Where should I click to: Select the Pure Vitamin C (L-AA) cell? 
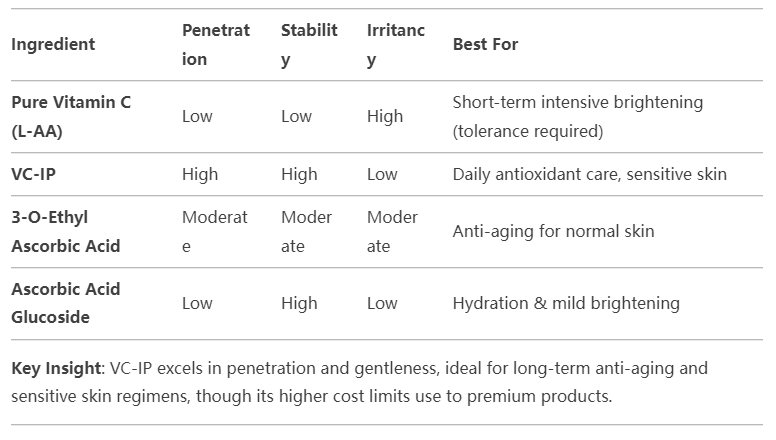pos(71,117)
